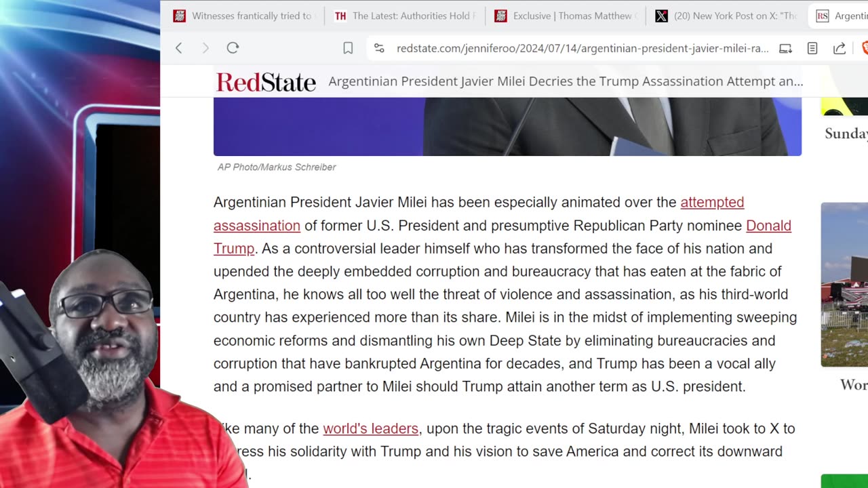Go back to the previous page
Image resolution: width=868 pixels, height=488 pixels.
tap(179, 48)
